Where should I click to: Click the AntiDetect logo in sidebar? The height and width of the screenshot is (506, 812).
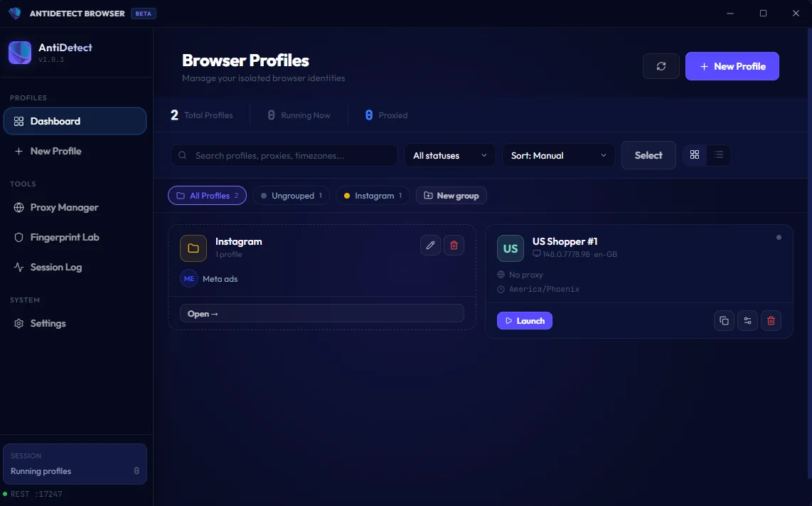click(x=20, y=53)
